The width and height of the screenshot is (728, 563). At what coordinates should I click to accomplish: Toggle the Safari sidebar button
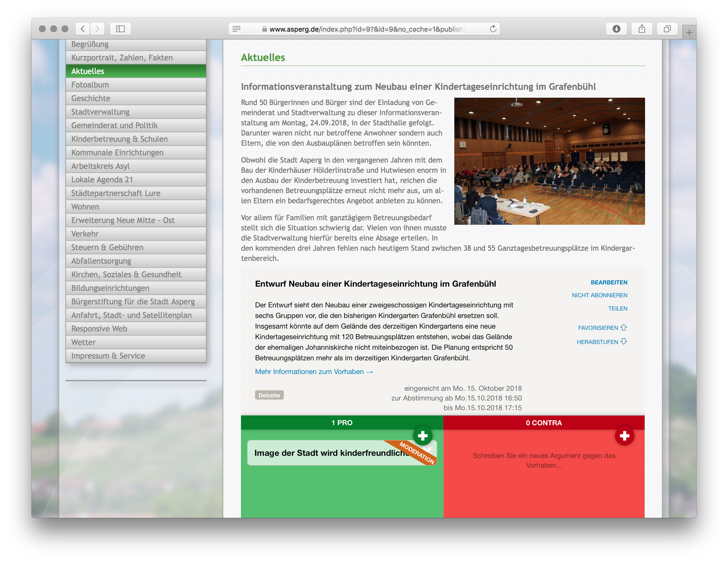pyautogui.click(x=120, y=29)
